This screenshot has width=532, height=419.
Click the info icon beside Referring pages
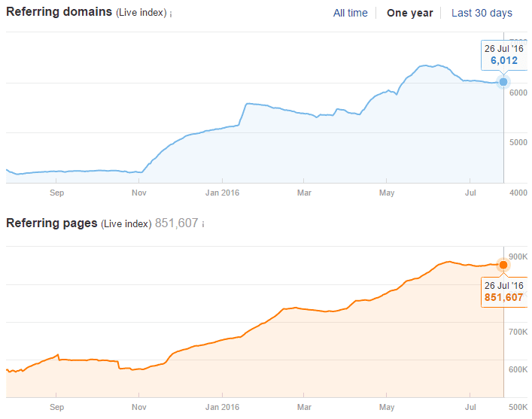203,224
